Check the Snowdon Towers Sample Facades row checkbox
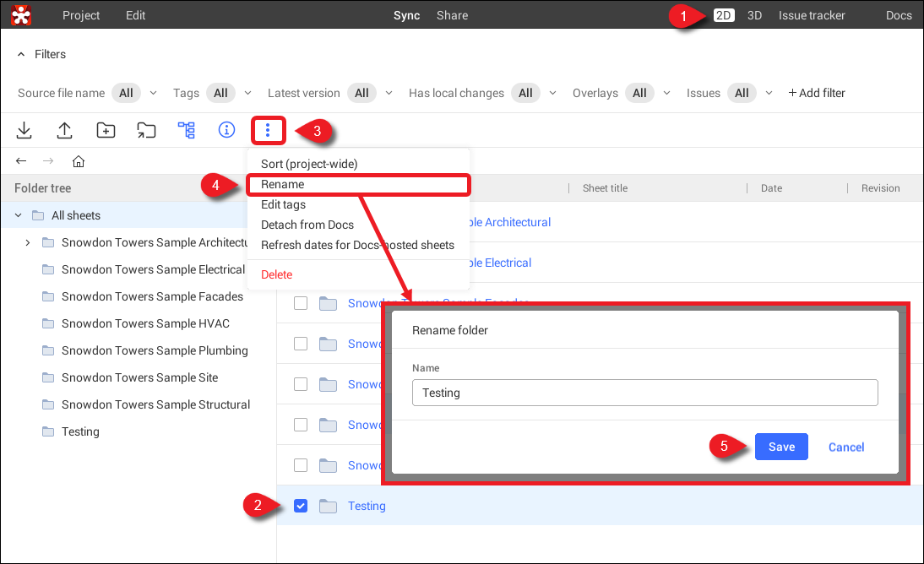Screen dimensions: 924x564 click(x=301, y=303)
